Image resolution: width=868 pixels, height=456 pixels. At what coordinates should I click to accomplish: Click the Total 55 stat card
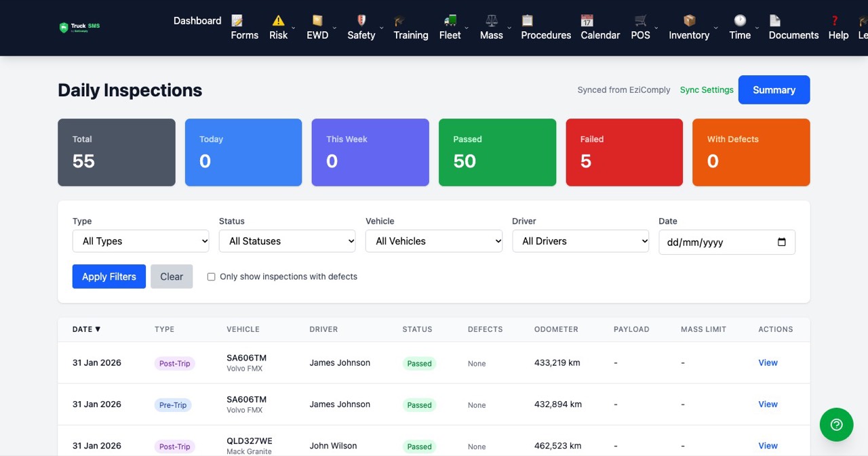(x=117, y=152)
